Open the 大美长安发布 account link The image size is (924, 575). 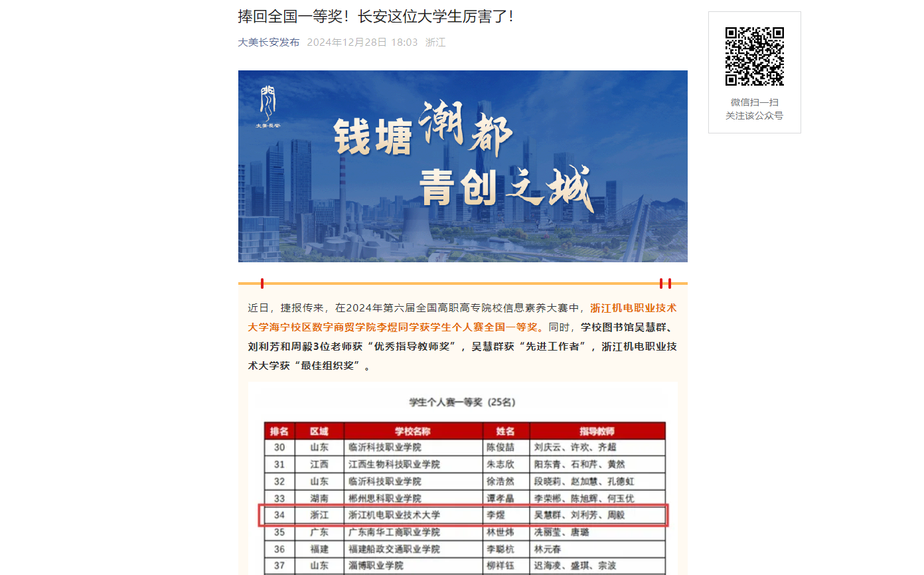click(268, 42)
